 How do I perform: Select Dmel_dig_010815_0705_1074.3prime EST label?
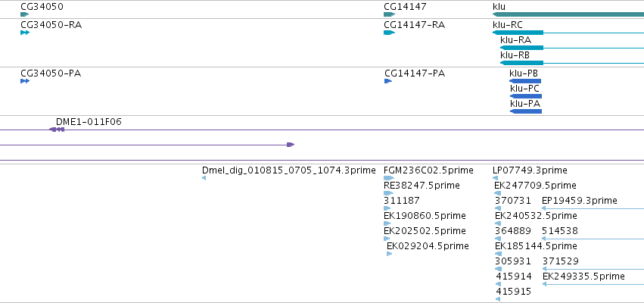click(x=289, y=170)
